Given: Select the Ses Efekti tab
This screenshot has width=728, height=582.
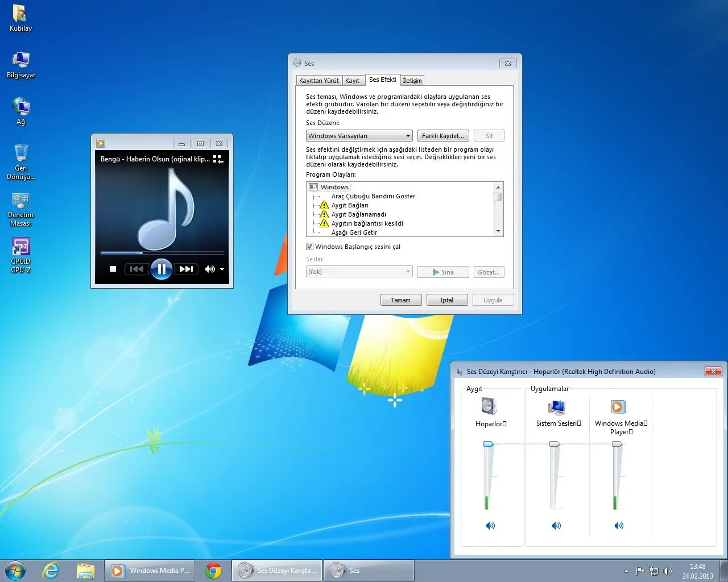Looking at the screenshot, I should pyautogui.click(x=383, y=80).
